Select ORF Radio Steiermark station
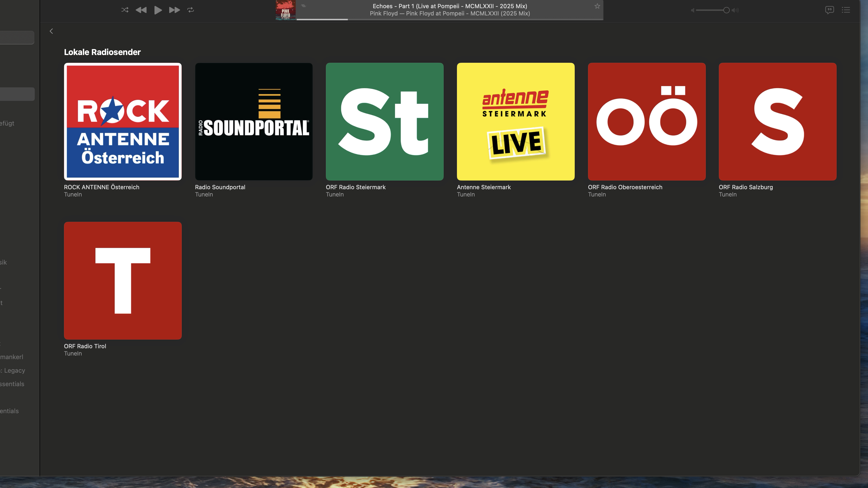The image size is (868, 488). [385, 121]
